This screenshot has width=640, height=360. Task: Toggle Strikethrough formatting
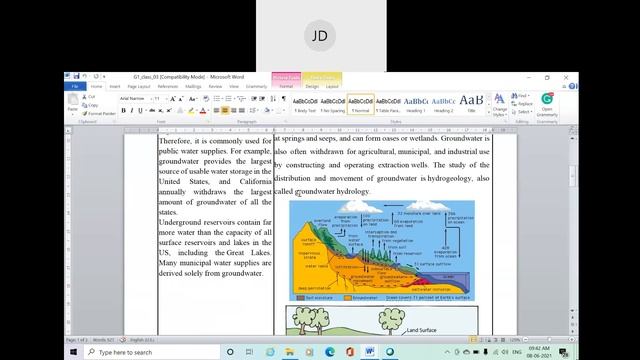[152, 111]
